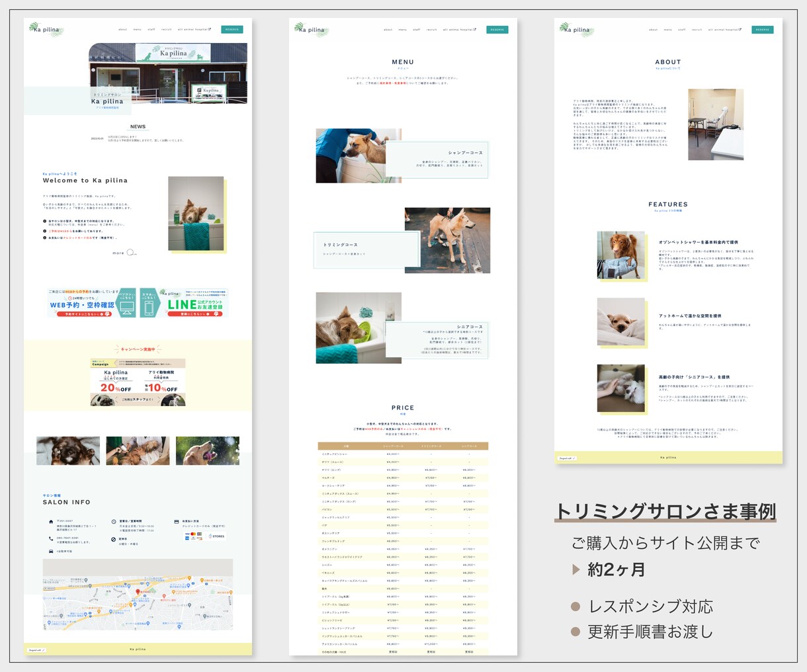
Task: Select 'recruit' in right page navigation
Action: coord(697,29)
